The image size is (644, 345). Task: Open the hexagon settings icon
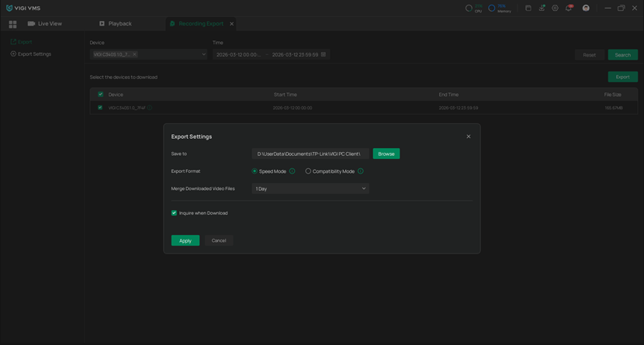pos(555,8)
